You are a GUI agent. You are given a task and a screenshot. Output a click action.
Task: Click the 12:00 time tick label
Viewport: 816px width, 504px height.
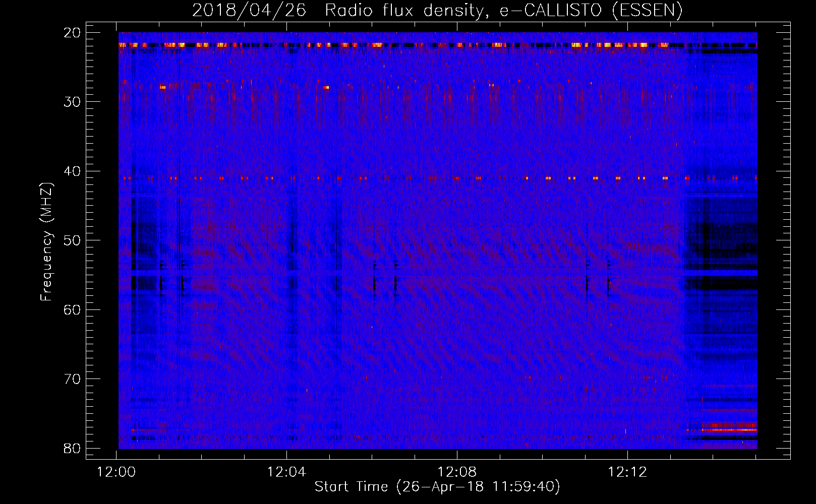116,472
